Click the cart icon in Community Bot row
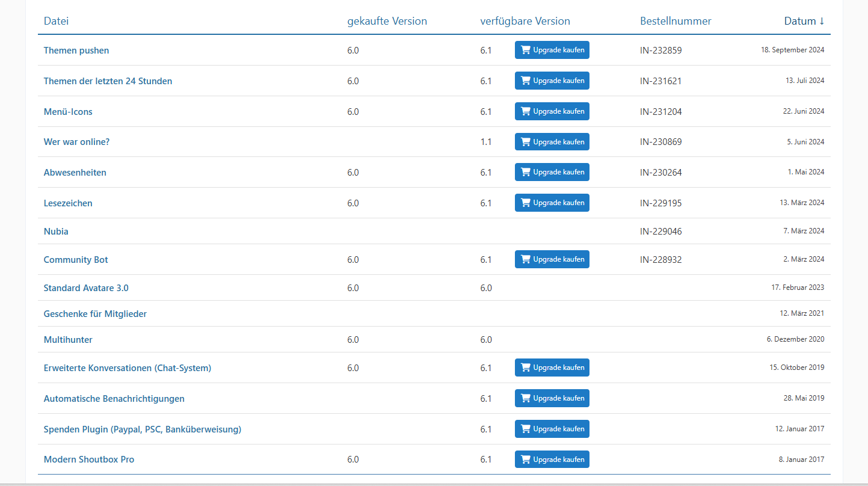Image resolution: width=868 pixels, height=486 pixels. coord(526,260)
